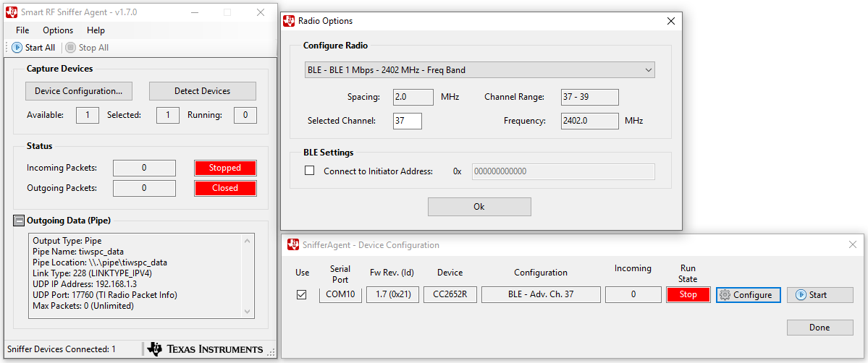This screenshot has height=363, width=868.
Task: Uncheck the Use checkbox for COM10
Action: pyautogui.click(x=302, y=294)
